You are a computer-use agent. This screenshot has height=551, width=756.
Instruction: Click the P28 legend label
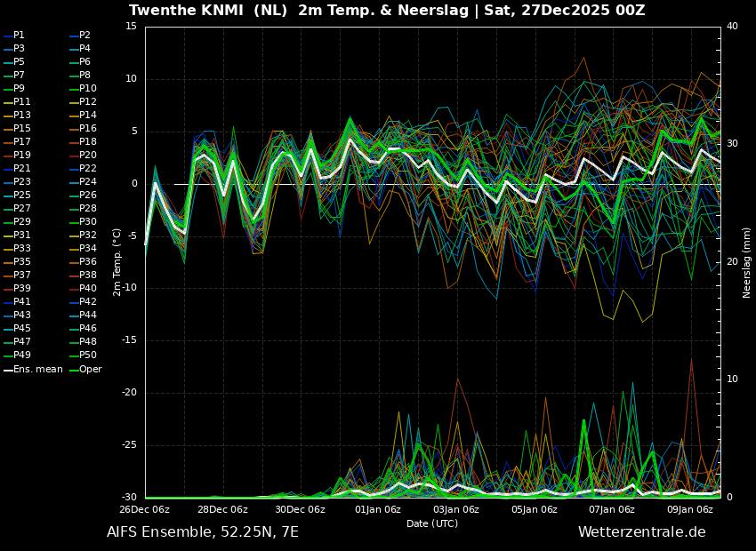click(x=88, y=208)
